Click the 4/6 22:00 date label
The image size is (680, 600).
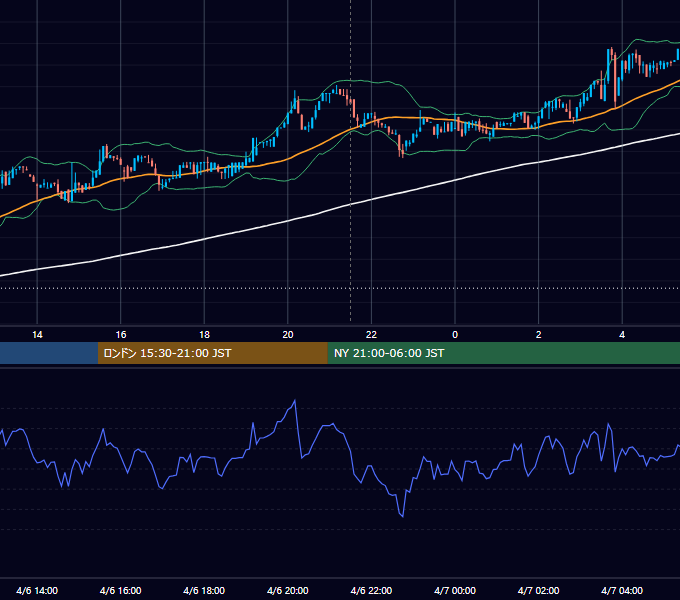[371, 591]
